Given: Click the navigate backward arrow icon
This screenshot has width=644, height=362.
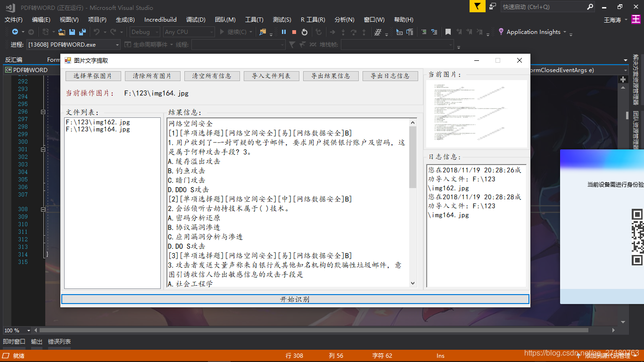Looking at the screenshot, I should [15, 32].
